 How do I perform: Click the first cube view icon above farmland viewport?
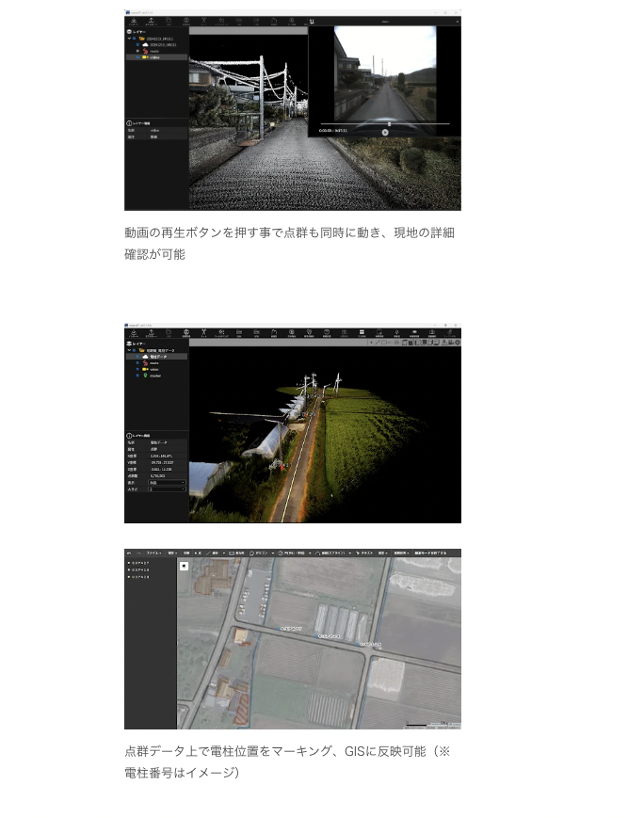coord(404,343)
